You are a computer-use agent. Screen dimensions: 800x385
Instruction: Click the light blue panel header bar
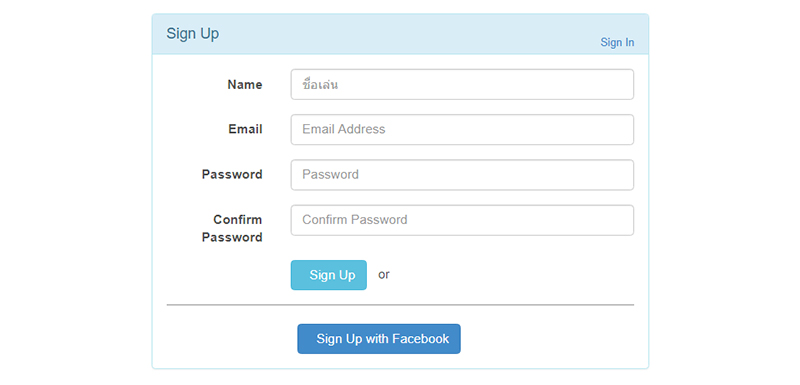(x=400, y=34)
